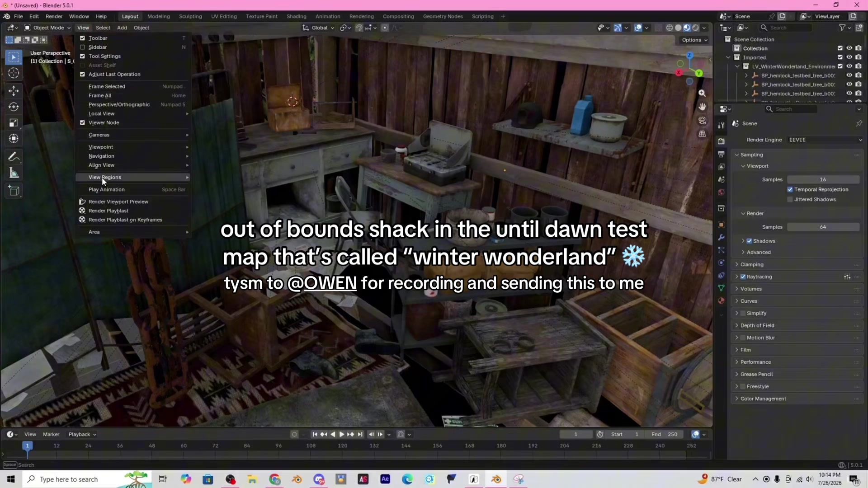Viewport: 868px width, 488px height.
Task: Open the Output properties tab
Action: point(721,154)
